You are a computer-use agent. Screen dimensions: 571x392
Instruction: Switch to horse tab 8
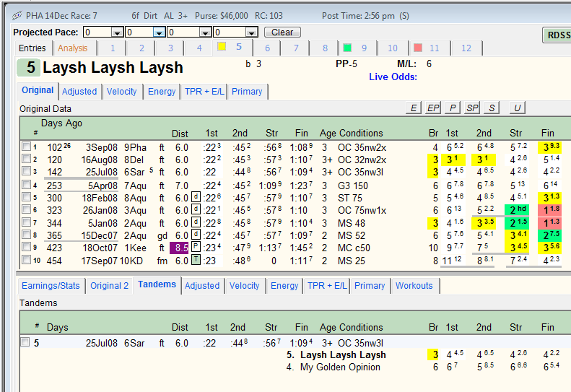[x=325, y=48]
